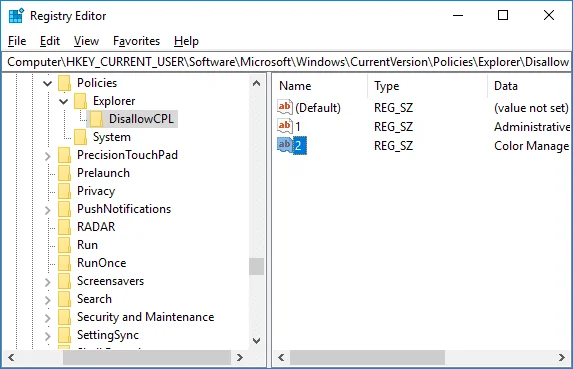Viewport: 573px width, 369px height.
Task: Select the value named 2
Action: [x=299, y=146]
